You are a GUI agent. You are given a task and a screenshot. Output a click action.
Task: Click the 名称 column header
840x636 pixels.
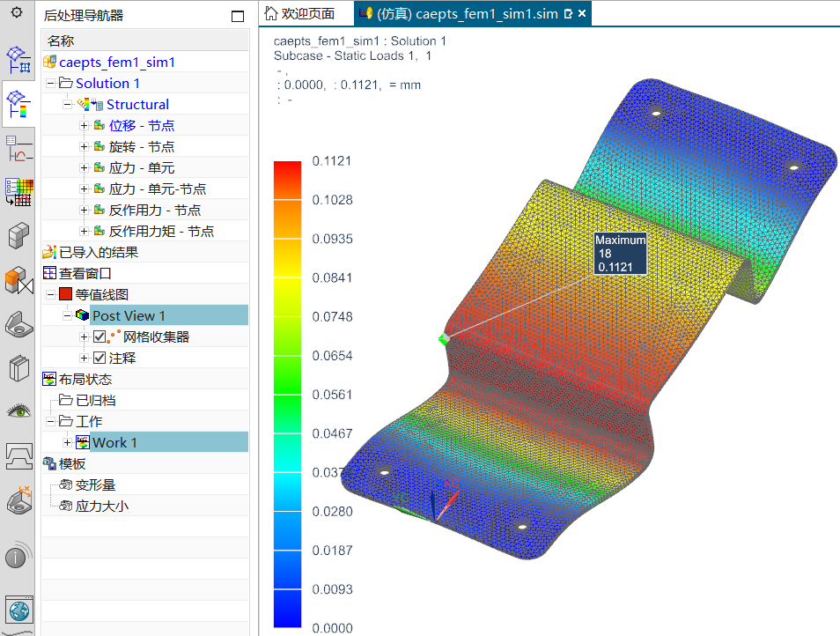[x=145, y=41]
